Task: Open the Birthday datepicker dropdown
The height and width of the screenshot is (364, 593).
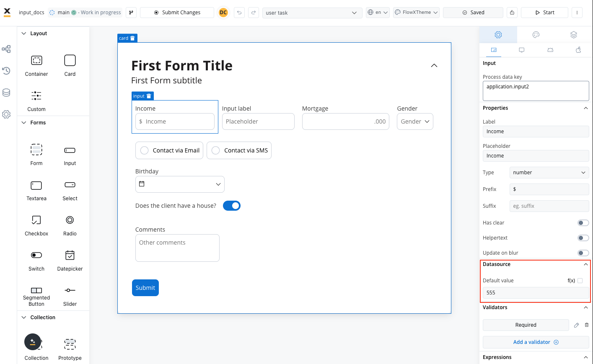Action: click(180, 184)
